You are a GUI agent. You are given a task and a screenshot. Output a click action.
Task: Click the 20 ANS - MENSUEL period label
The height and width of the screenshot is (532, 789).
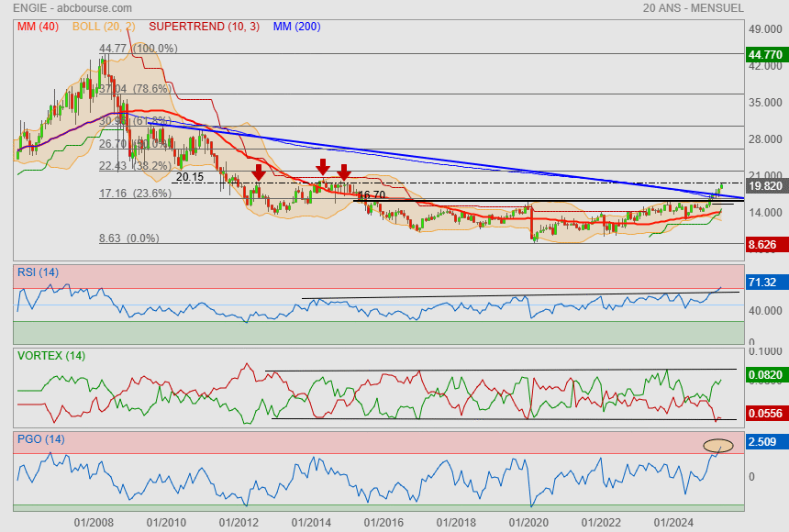pos(692,8)
